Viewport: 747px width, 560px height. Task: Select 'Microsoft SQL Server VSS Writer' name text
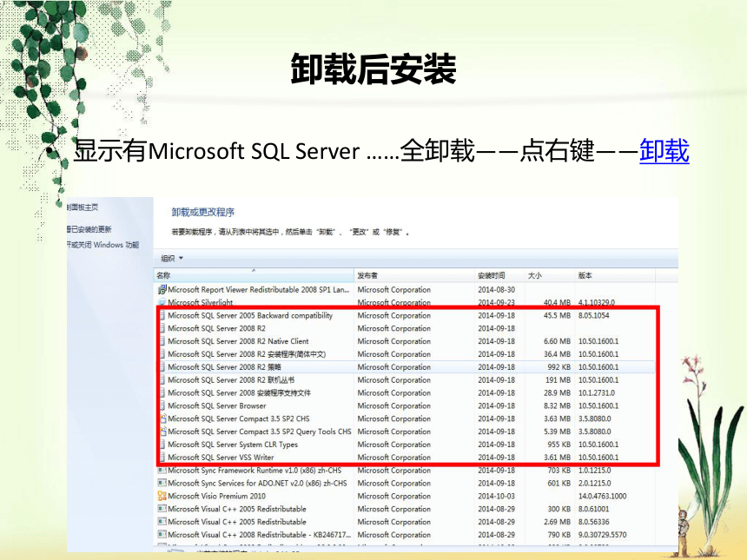(x=221, y=458)
